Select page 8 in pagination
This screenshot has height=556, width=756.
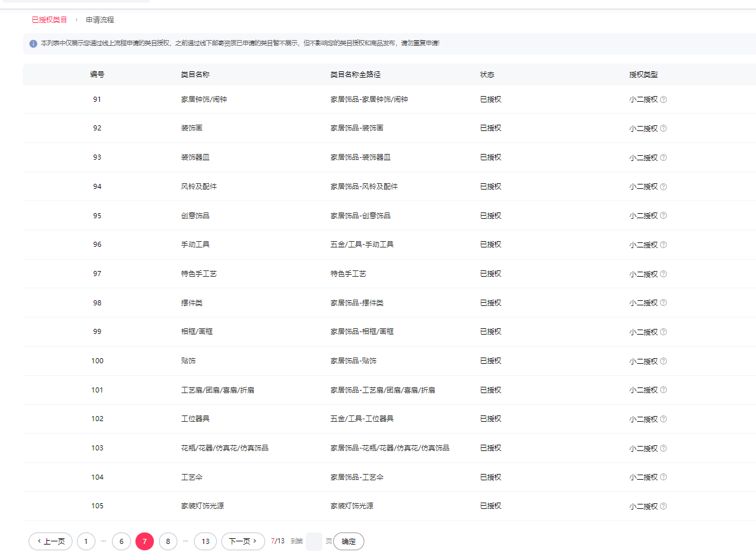point(168,541)
